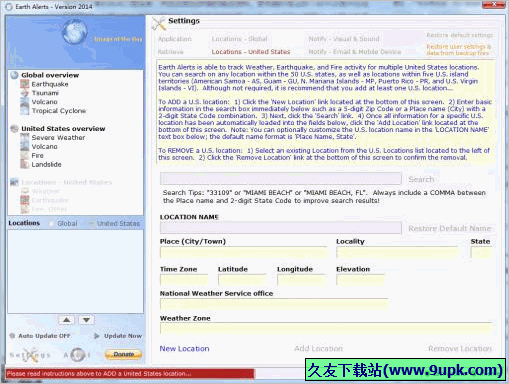Open Tsunami via its icon
The image size is (509, 384).
point(25,93)
